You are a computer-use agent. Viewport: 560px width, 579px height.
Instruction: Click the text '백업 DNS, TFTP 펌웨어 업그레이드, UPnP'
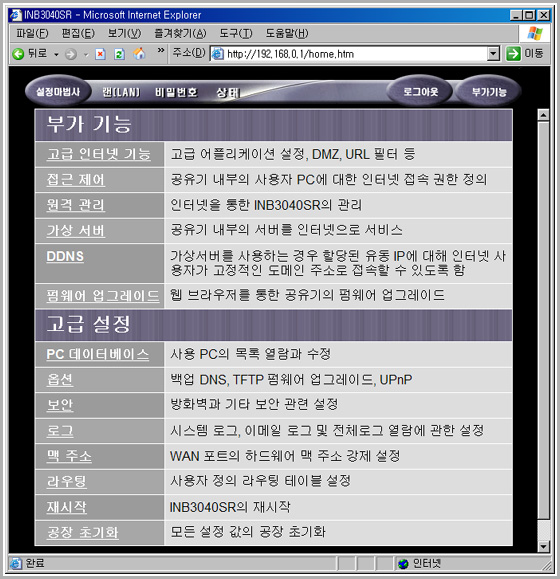pyautogui.click(x=291, y=380)
